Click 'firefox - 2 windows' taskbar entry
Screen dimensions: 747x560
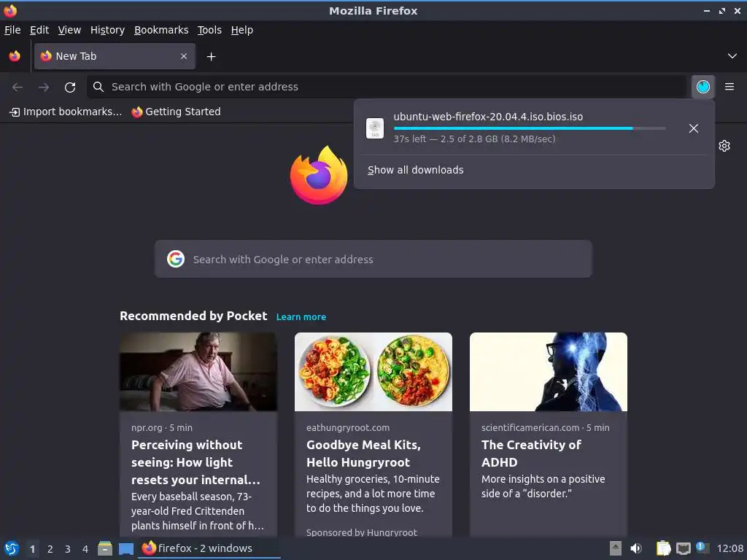pos(209,548)
